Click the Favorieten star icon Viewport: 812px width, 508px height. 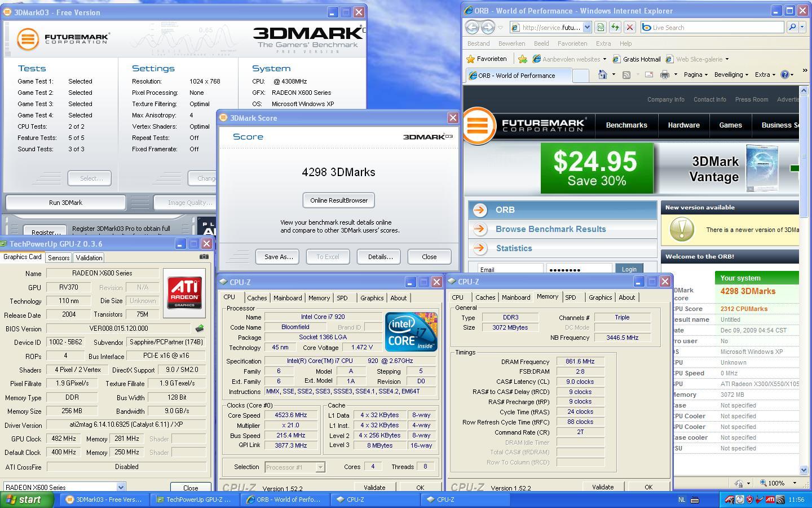[470, 59]
